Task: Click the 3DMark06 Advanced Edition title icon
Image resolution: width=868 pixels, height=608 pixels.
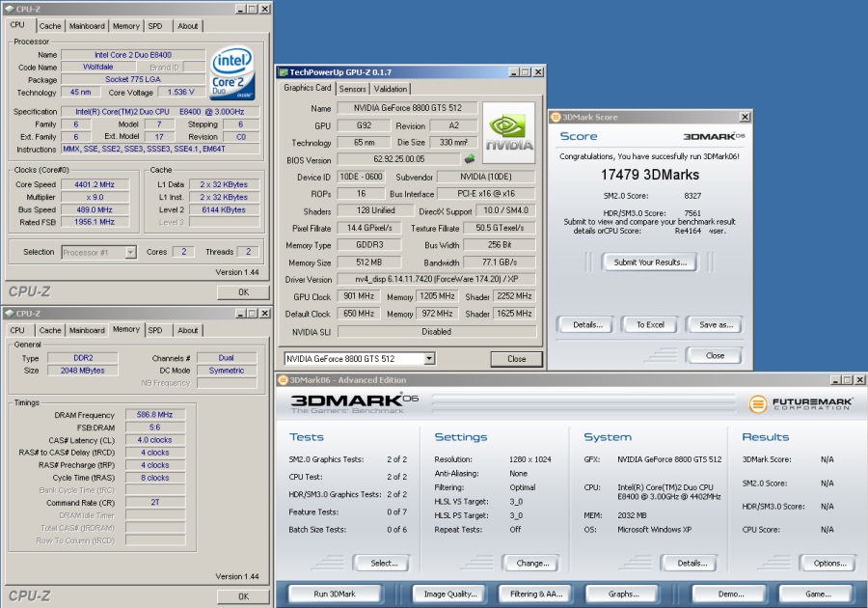Action: pyautogui.click(x=284, y=380)
